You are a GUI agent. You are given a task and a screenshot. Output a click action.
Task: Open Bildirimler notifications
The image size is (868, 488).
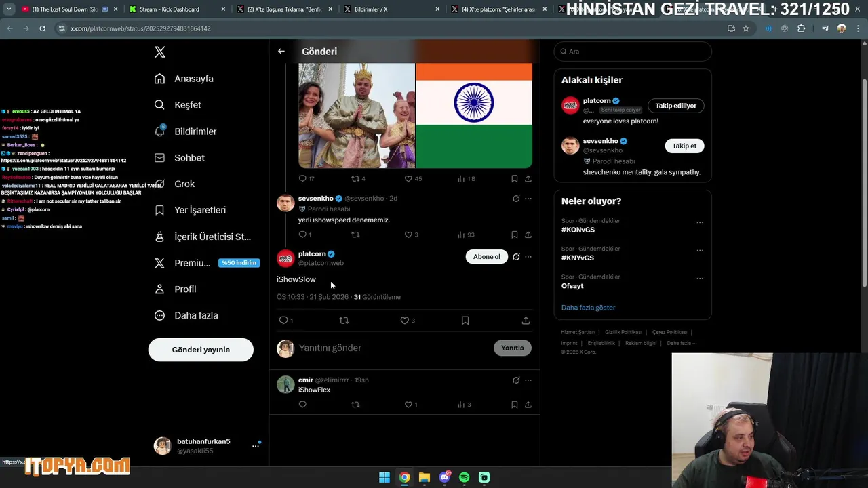(185, 131)
